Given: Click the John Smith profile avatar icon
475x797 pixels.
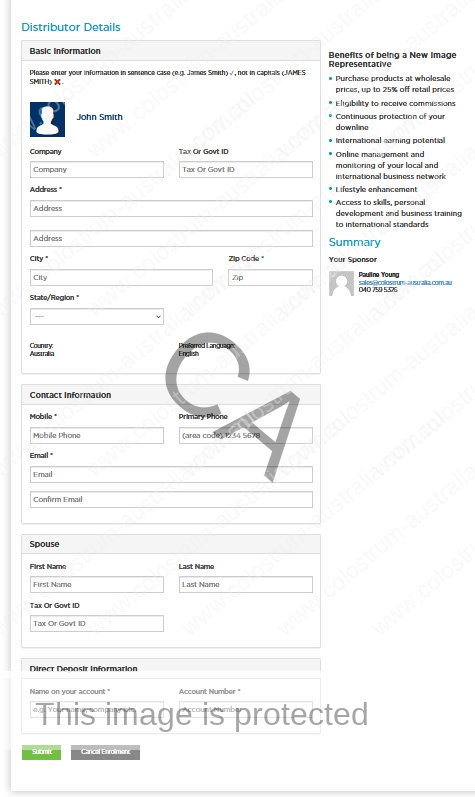Looking at the screenshot, I should pos(47,119).
